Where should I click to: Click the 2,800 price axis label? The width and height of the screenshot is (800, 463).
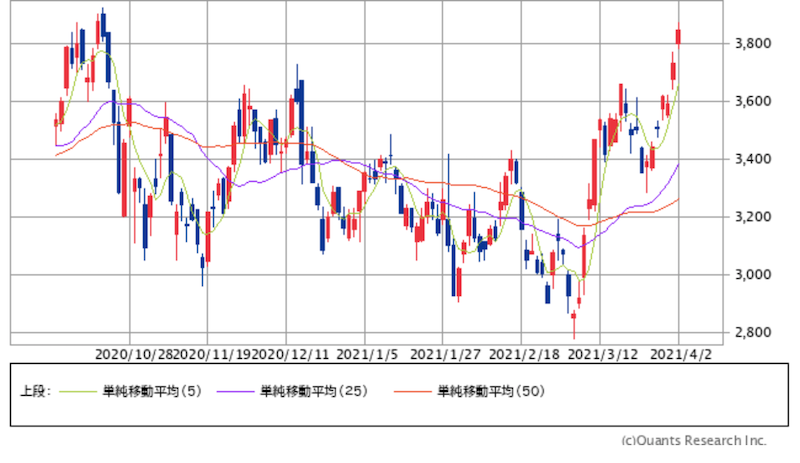(x=753, y=332)
